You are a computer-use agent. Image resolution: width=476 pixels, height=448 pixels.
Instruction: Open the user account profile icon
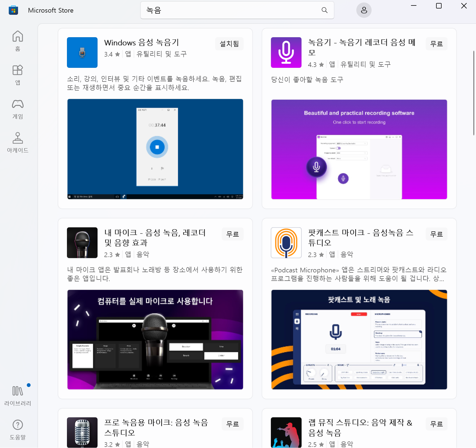click(x=364, y=10)
